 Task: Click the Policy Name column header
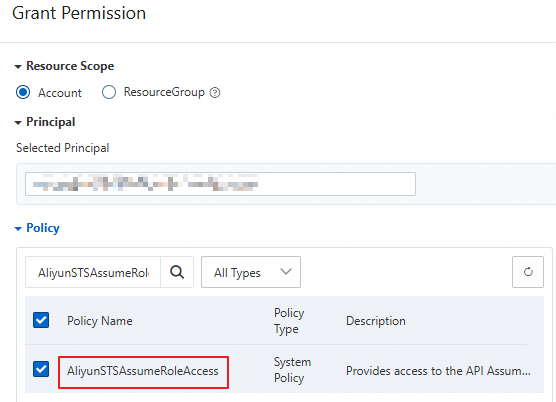click(100, 321)
